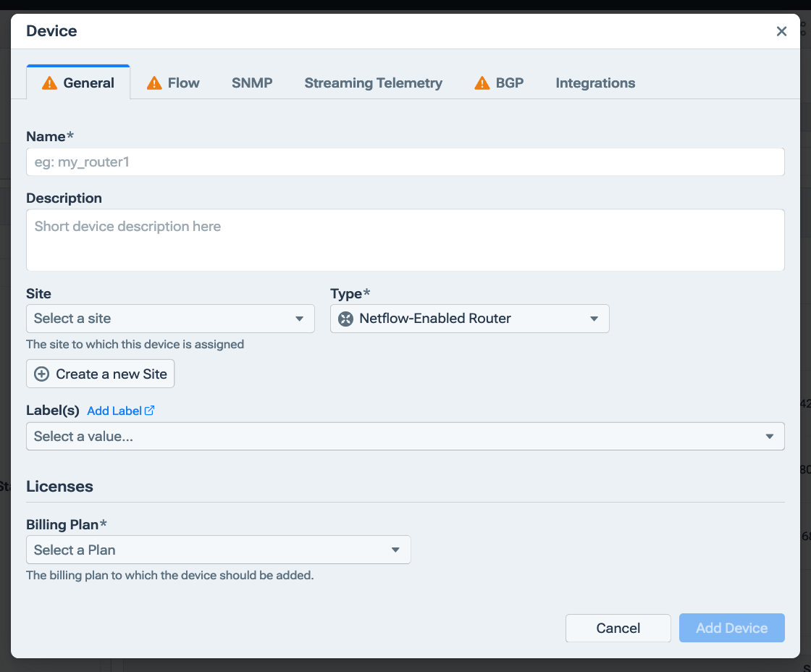Click the router icon in Type field

(345, 319)
